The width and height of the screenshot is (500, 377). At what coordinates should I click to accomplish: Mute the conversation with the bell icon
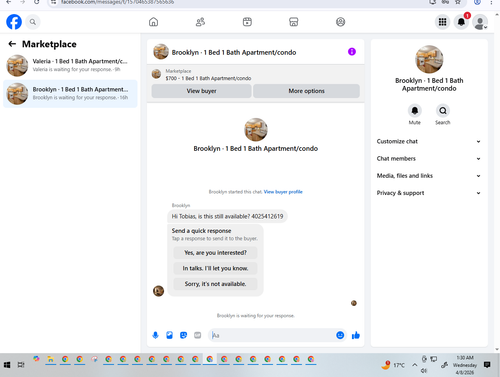click(415, 110)
